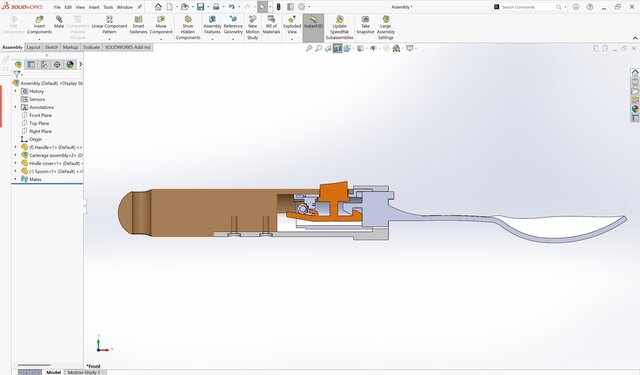
Task: Click the Exploded View tool
Action: pos(292,25)
